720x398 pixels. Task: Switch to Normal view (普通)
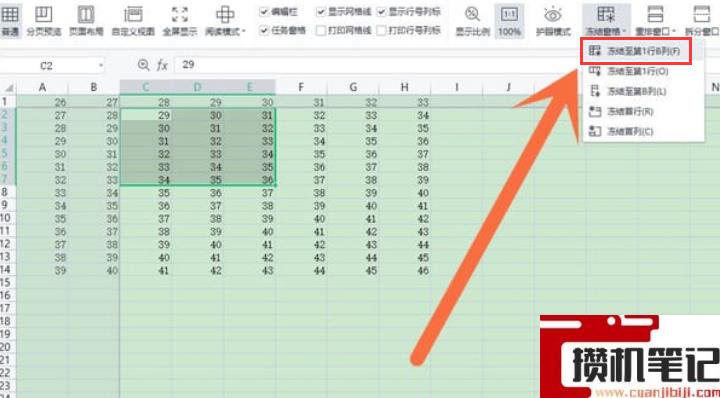[x=10, y=20]
